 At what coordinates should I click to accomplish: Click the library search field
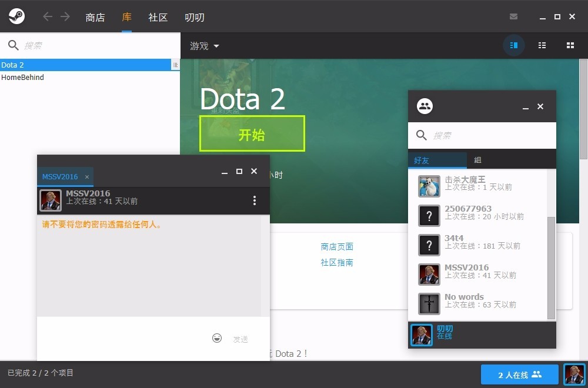tap(94, 45)
